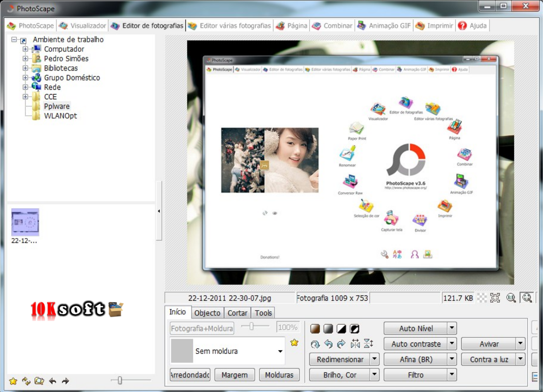Open the Contra a luz dropdown arrow
Viewport: 543px width, 392px height.
point(520,359)
